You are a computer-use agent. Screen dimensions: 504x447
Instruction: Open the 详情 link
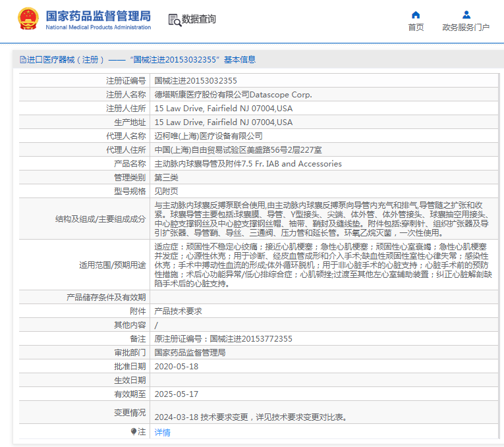point(162,433)
